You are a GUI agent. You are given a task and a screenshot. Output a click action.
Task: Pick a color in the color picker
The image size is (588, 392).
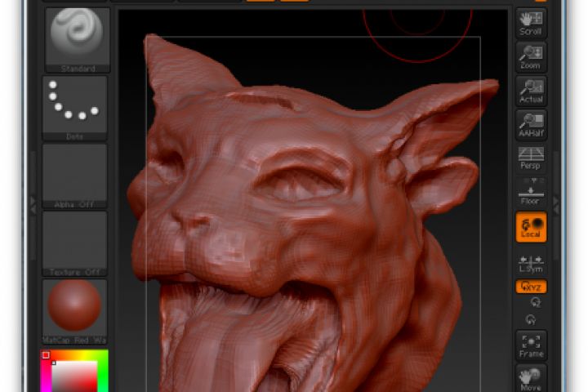coord(74,376)
